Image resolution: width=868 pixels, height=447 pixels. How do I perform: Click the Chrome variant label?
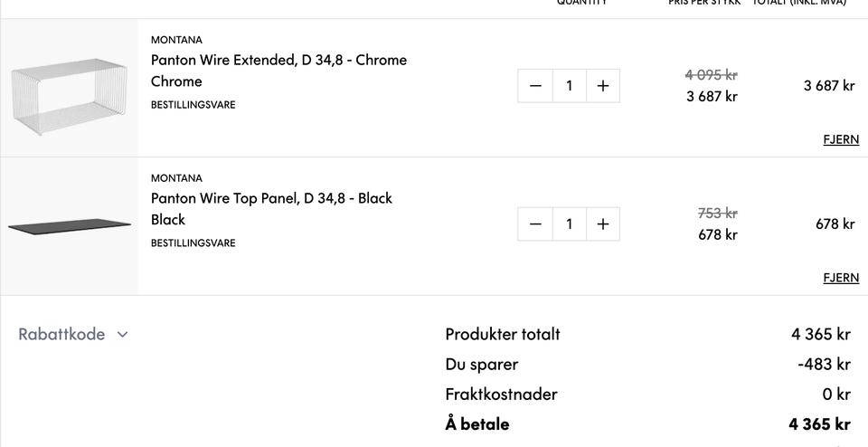coord(176,81)
